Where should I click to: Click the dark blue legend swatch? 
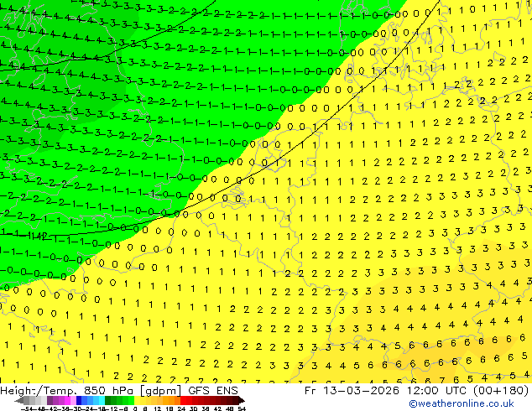coord(79,401)
